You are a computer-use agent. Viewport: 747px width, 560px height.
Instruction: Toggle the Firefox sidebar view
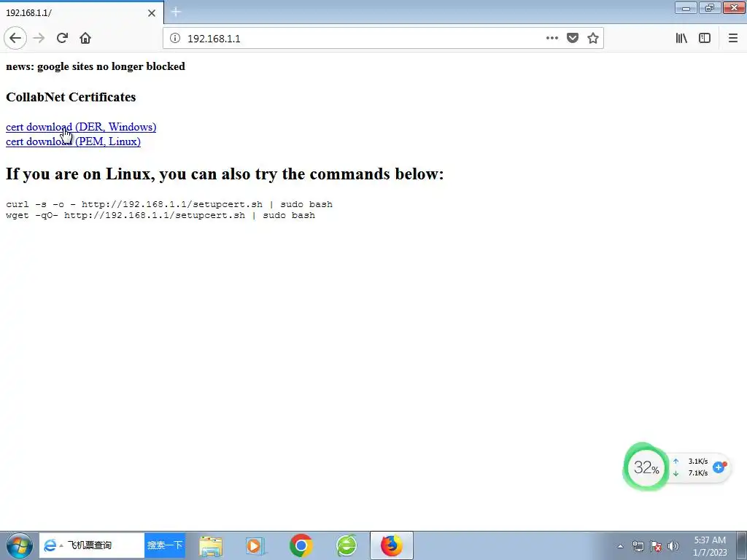[705, 38]
